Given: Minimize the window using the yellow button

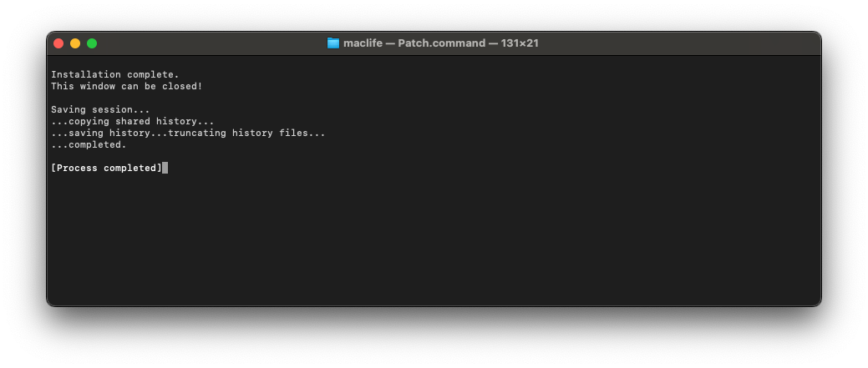Looking at the screenshot, I should (75, 43).
